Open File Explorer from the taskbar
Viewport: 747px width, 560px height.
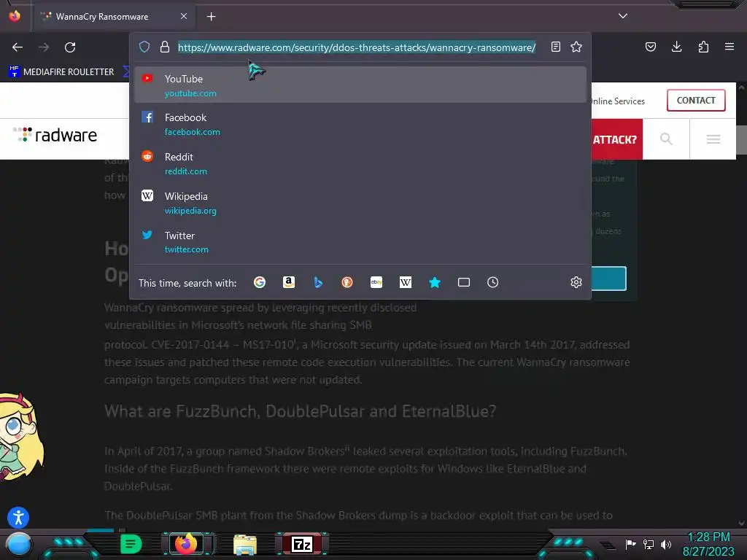coord(245,544)
